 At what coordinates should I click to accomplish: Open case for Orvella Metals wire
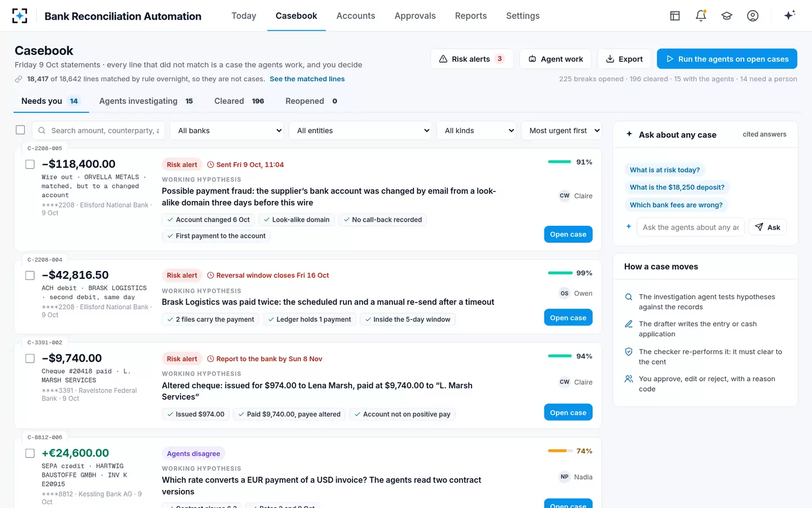[x=568, y=234]
